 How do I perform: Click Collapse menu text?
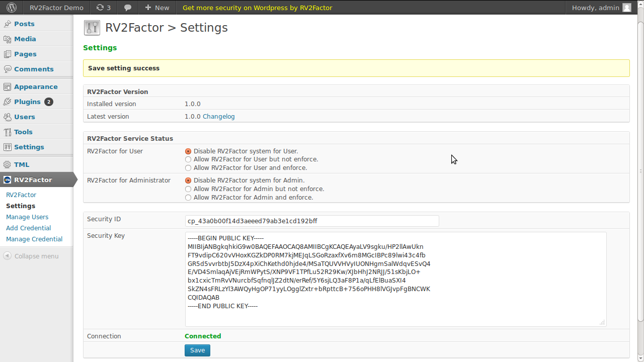click(36, 256)
